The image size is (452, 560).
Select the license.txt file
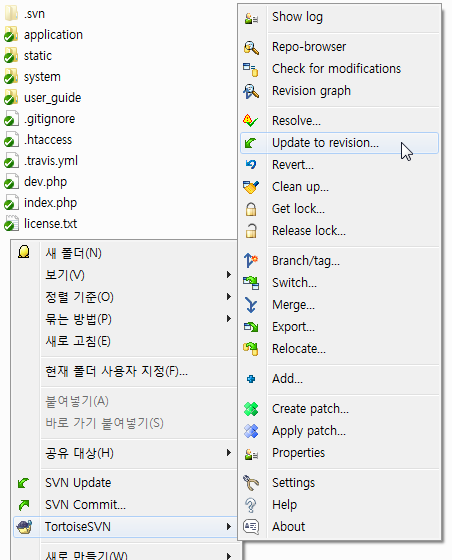pyautogui.click(x=40, y=224)
